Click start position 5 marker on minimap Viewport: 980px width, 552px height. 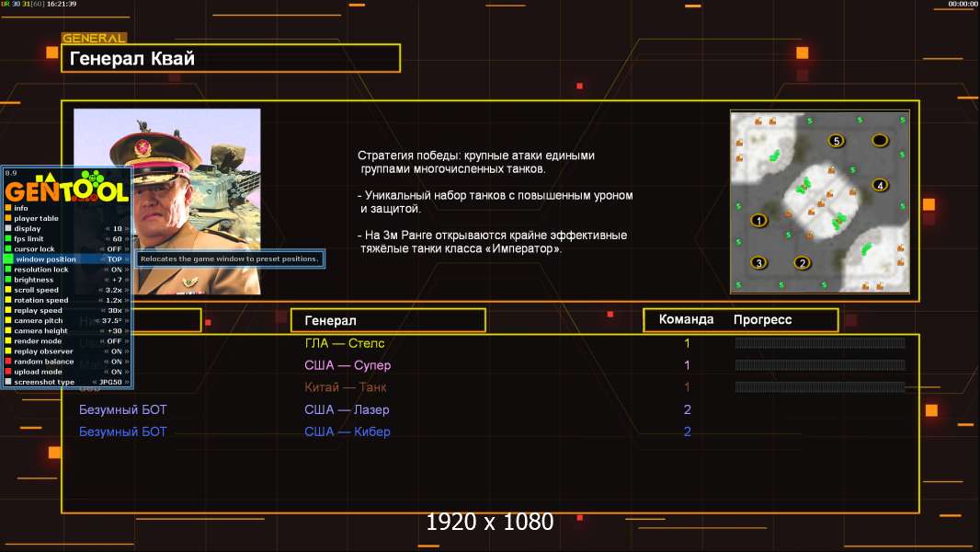(837, 141)
